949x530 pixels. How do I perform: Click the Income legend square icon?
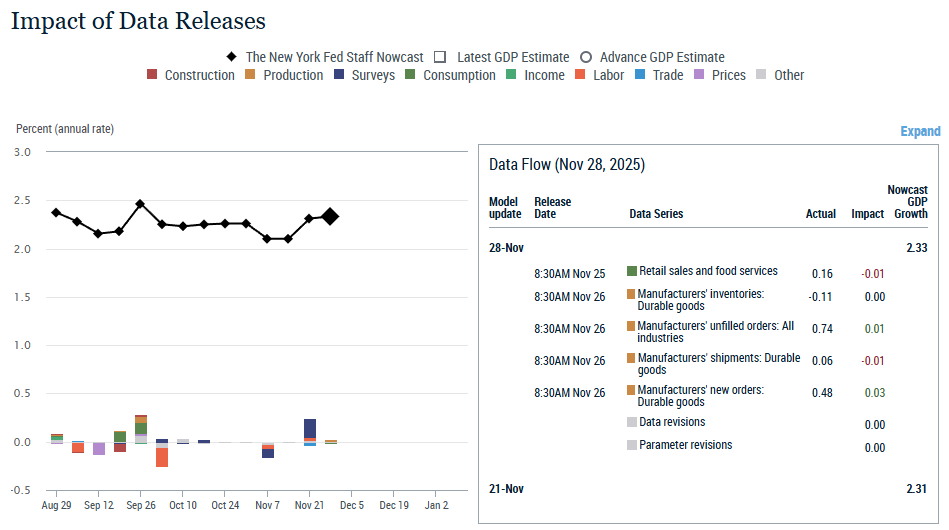pos(512,75)
